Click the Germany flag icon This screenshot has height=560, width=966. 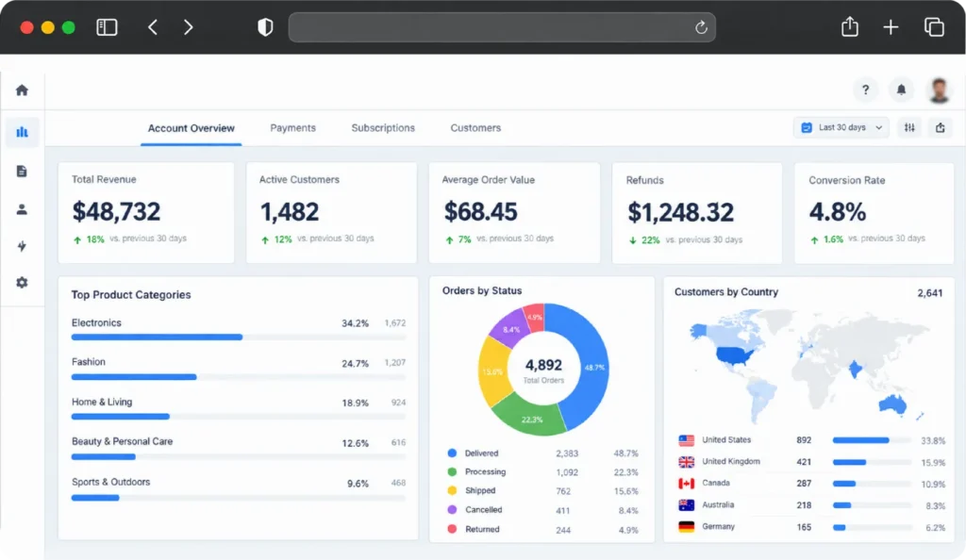pos(687,527)
